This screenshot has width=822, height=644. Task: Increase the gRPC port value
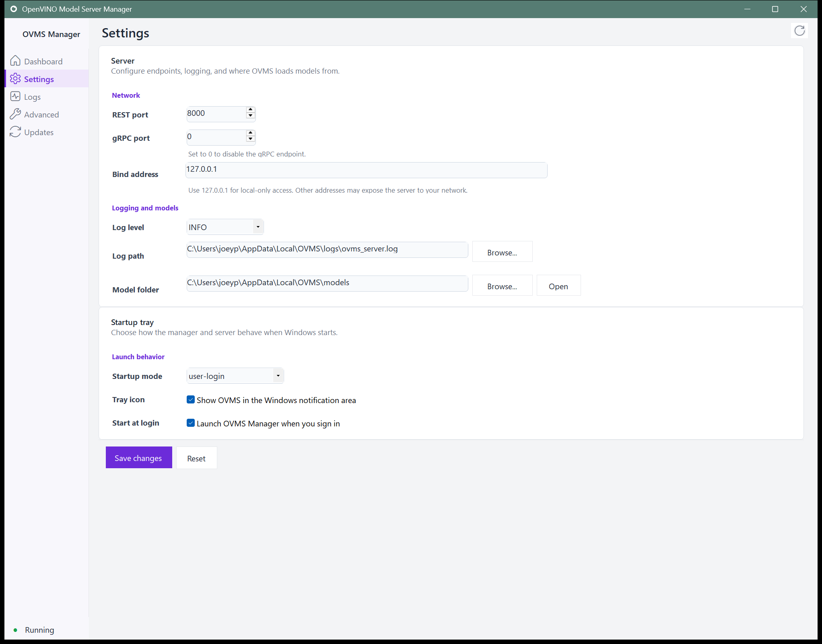250,133
